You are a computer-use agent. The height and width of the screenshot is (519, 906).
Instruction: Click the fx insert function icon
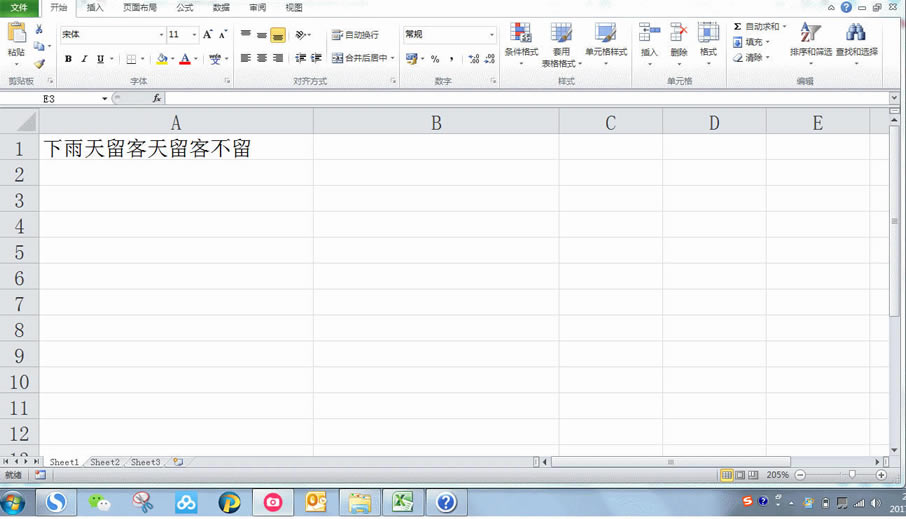[x=157, y=99]
